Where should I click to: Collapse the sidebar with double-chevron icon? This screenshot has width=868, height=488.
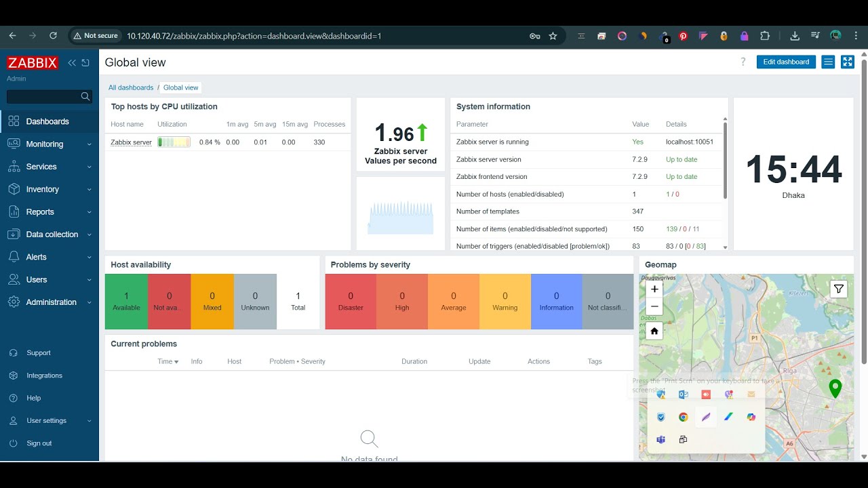point(72,63)
